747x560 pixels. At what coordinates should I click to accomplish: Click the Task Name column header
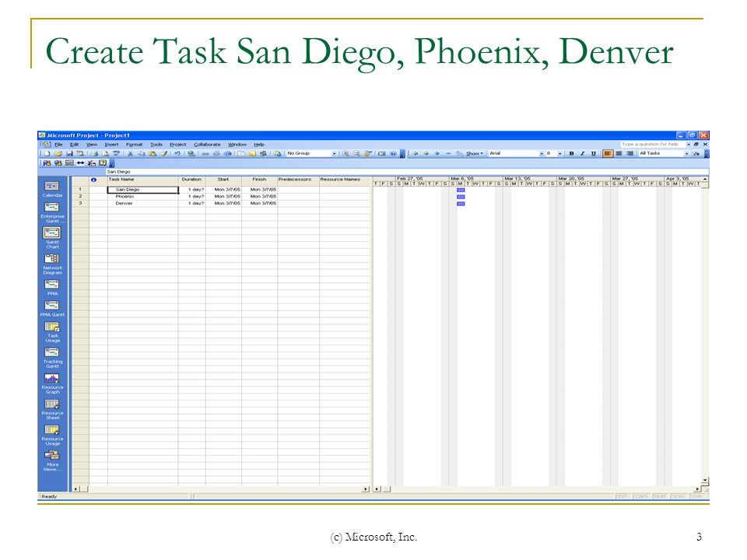click(143, 180)
